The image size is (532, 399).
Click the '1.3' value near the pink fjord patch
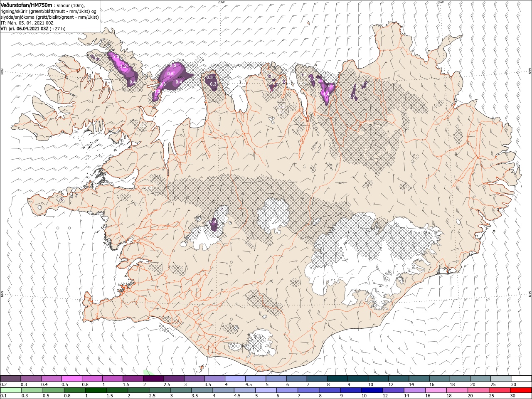pos(157,91)
